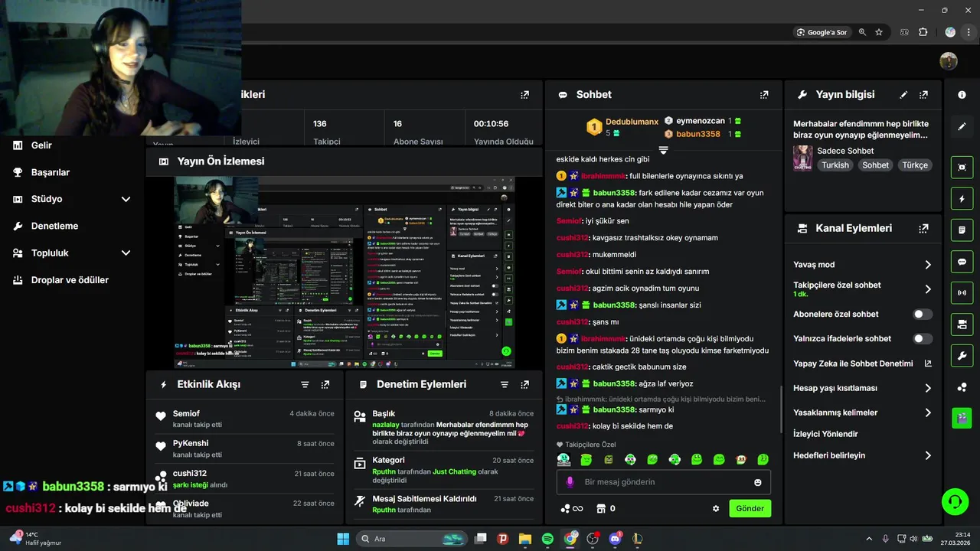Pop out the Denetim Eylemleri panel
Screen dimensions: 980x551
[524, 384]
